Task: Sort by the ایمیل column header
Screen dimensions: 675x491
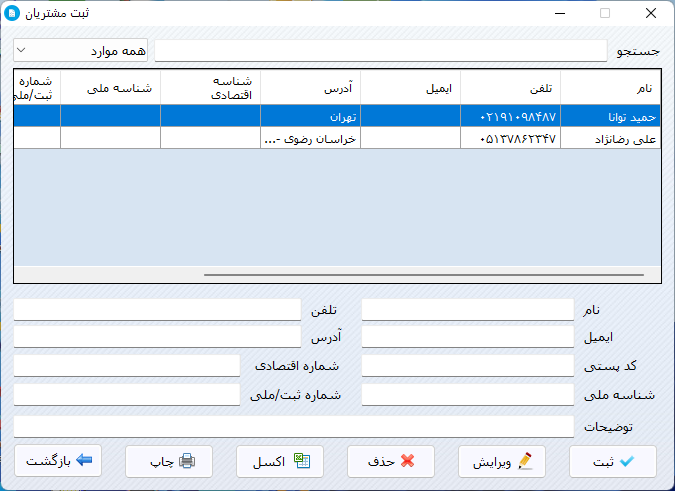Action: click(410, 88)
